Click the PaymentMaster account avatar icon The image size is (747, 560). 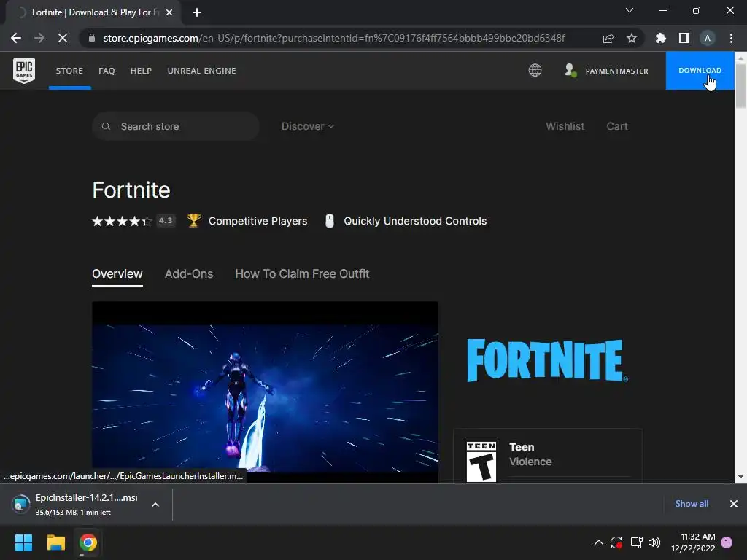(x=570, y=71)
